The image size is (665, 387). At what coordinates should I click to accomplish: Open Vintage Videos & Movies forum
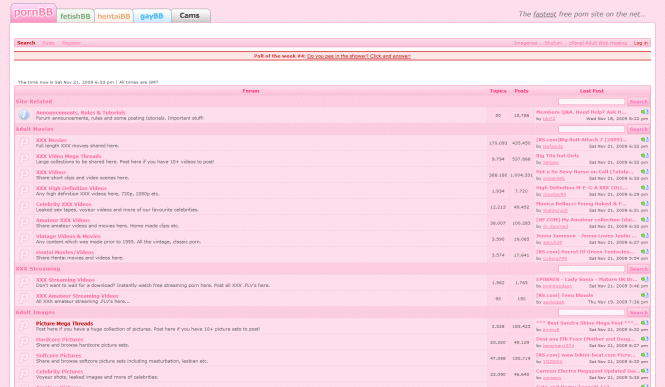tap(68, 237)
